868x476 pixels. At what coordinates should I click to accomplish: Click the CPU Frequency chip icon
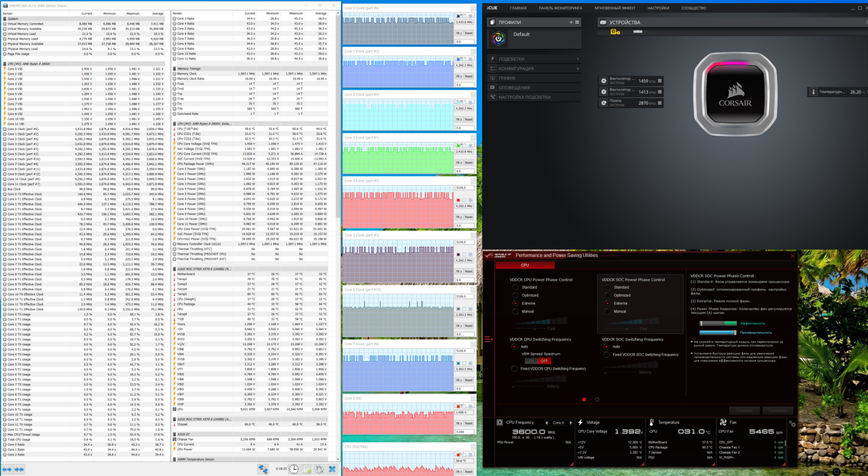click(499, 422)
